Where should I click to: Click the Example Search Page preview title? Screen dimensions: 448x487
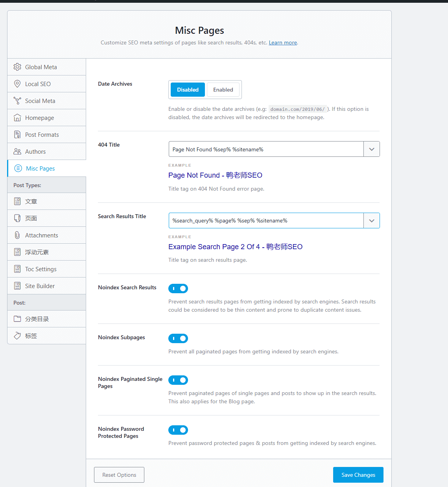pos(235,247)
